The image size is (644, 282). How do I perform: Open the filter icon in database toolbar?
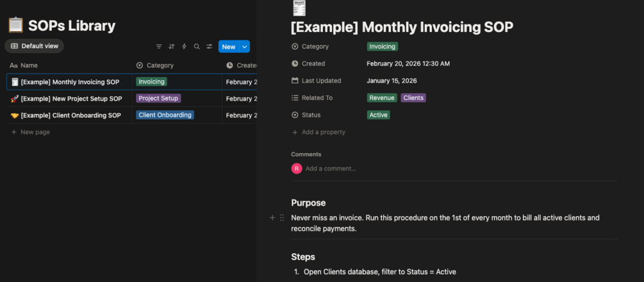[159, 47]
